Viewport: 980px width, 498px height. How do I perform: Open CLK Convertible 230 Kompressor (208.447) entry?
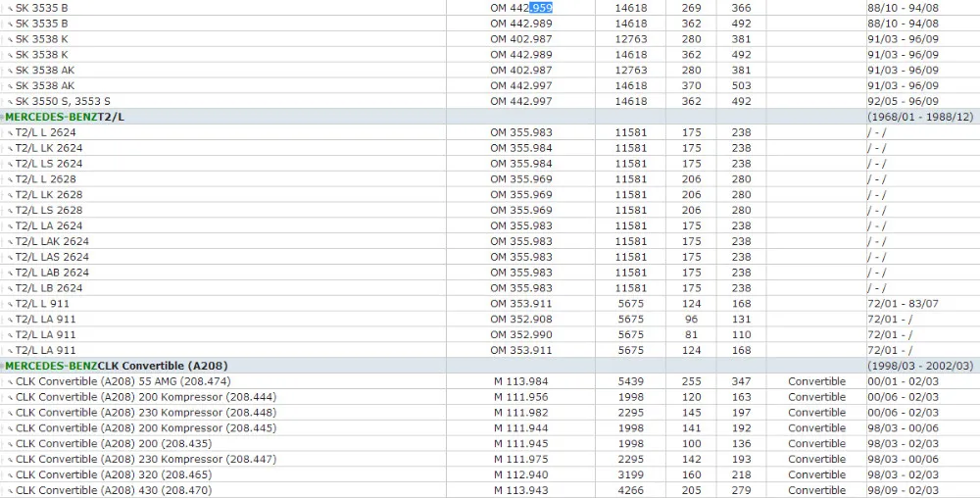point(146,459)
